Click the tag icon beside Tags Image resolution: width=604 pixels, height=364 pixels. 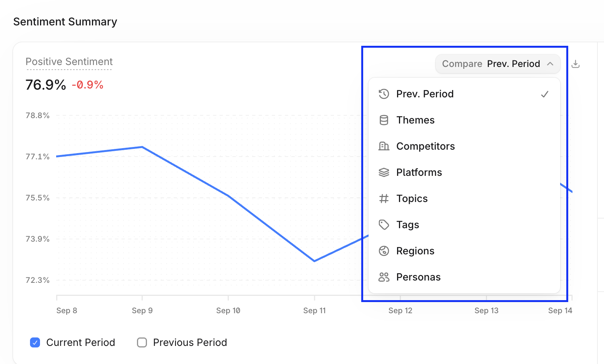coord(384,225)
